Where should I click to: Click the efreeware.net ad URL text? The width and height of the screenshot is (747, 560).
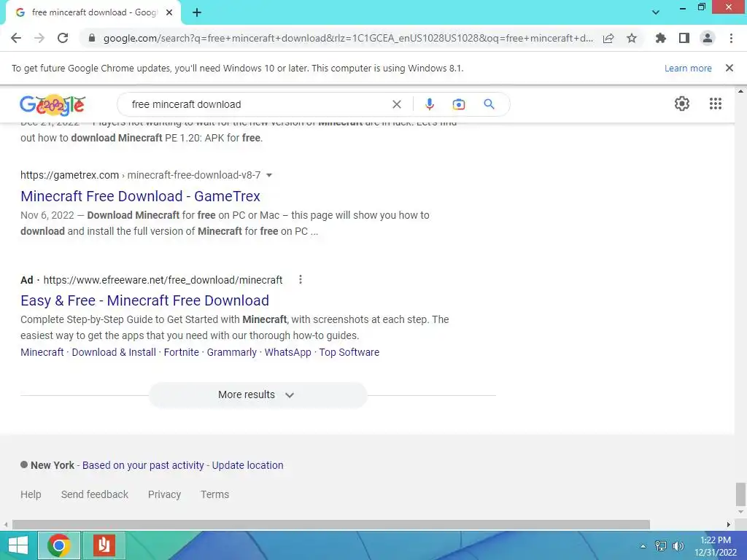pyautogui.click(x=163, y=280)
